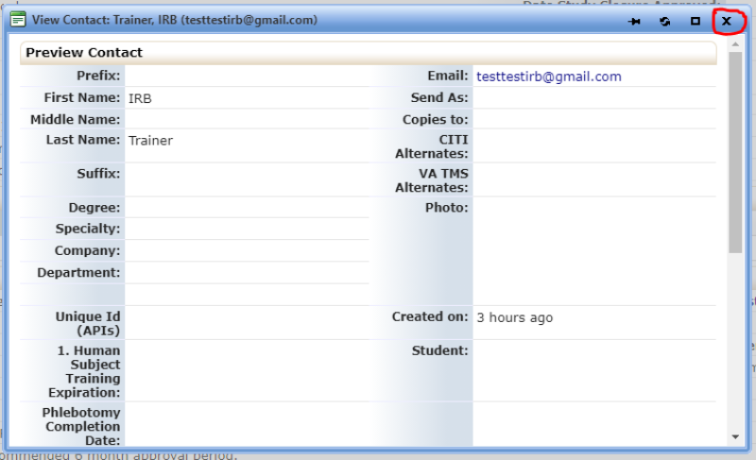Viewport: 756px width, 460px height.
Task: Click the empty Prefix field
Action: point(246,76)
